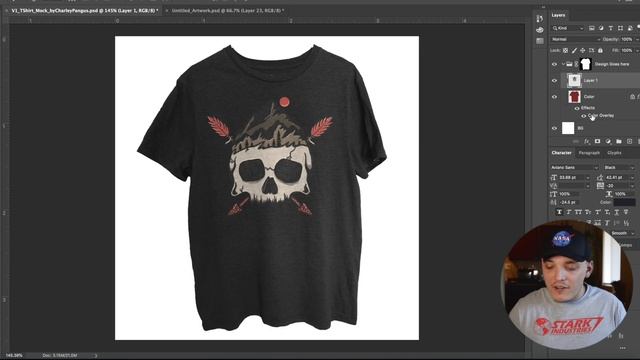Filter layers by type layer icon

pyautogui.click(x=611, y=28)
